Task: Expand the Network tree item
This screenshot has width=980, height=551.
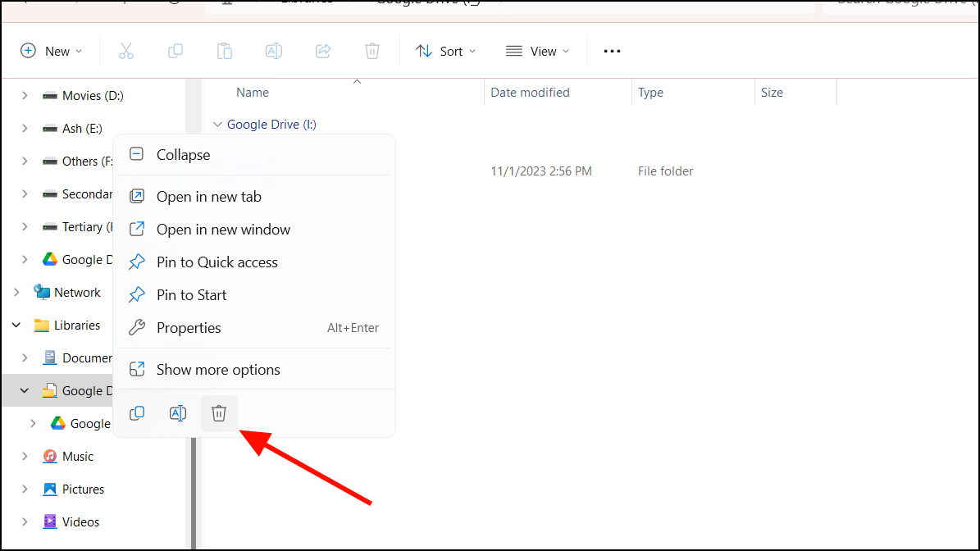Action: [16, 292]
